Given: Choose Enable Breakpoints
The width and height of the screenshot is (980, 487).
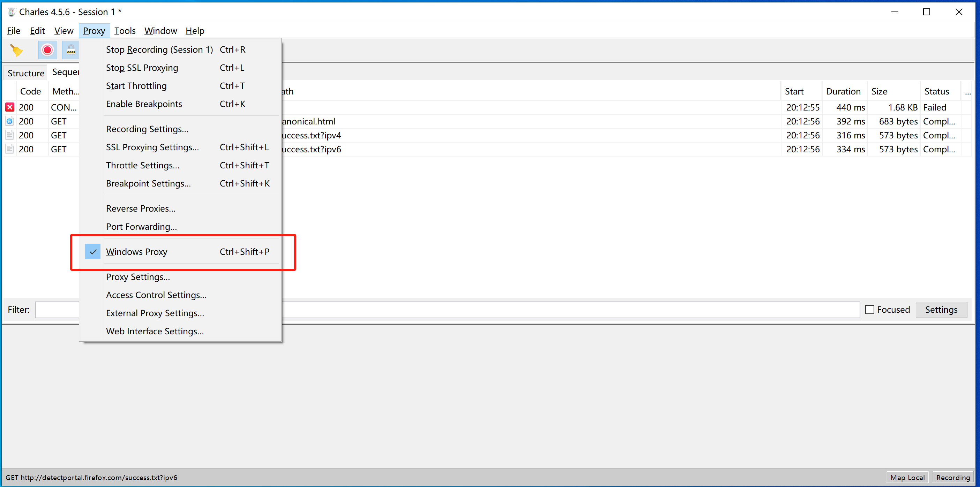Looking at the screenshot, I should click(x=180, y=104).
